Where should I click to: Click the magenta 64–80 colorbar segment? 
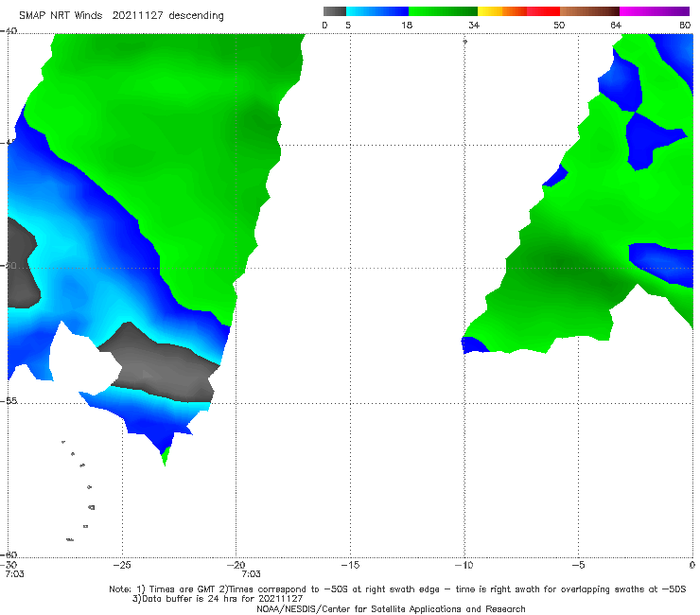(x=655, y=11)
